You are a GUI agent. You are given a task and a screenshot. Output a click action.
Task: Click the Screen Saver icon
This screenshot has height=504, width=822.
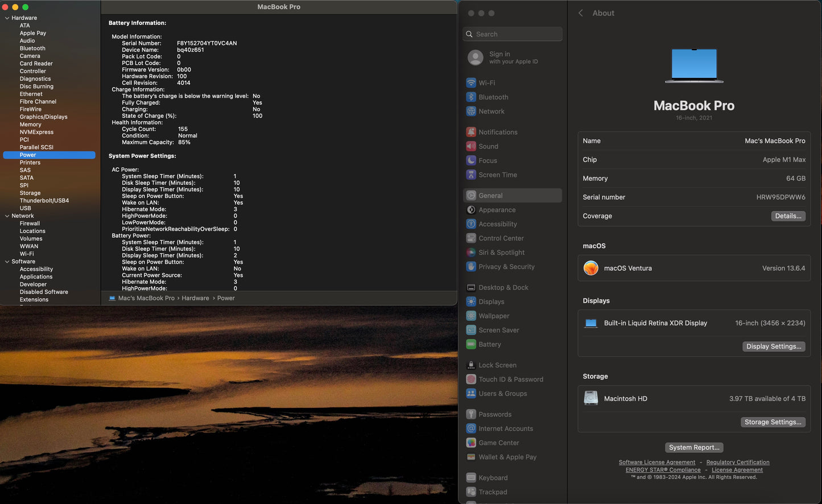471,331
